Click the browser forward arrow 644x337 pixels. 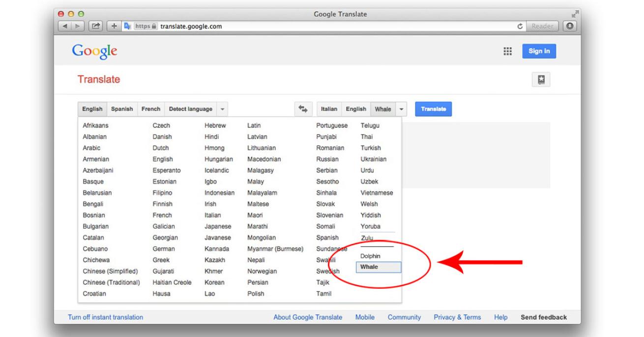click(75, 27)
